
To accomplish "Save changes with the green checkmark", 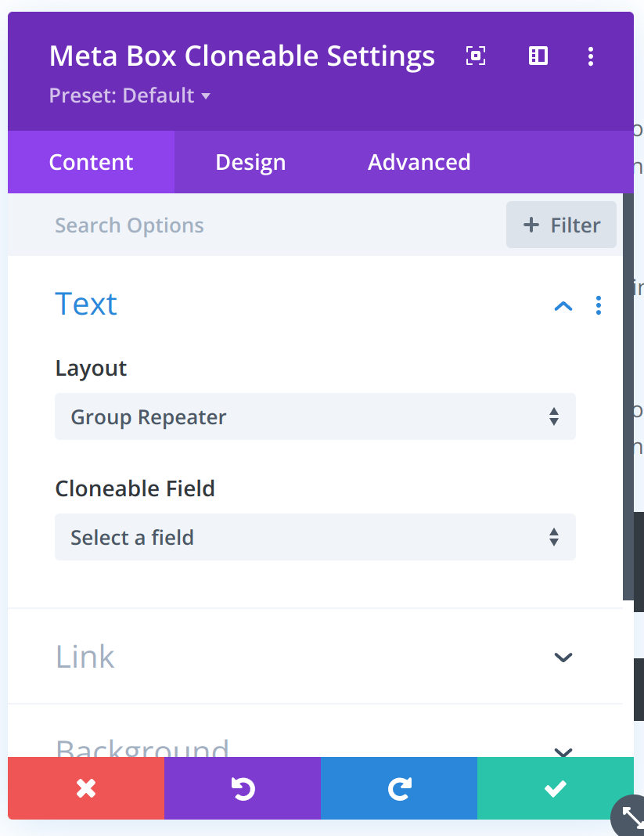I will (556, 788).
